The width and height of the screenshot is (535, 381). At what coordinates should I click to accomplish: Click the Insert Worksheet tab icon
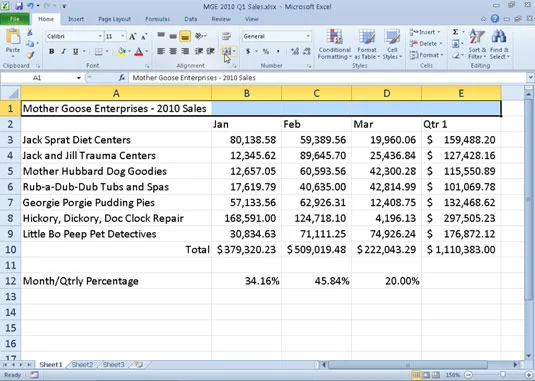click(138, 365)
